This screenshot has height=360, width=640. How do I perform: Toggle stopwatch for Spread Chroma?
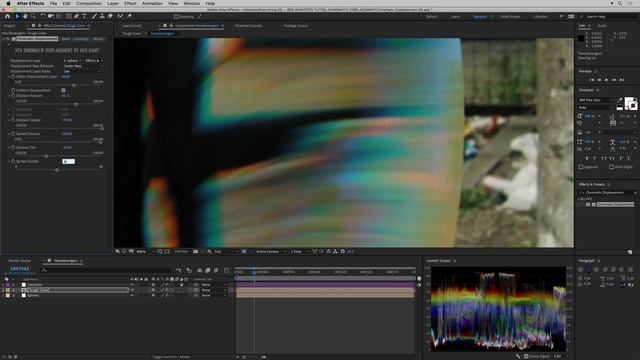(13, 133)
